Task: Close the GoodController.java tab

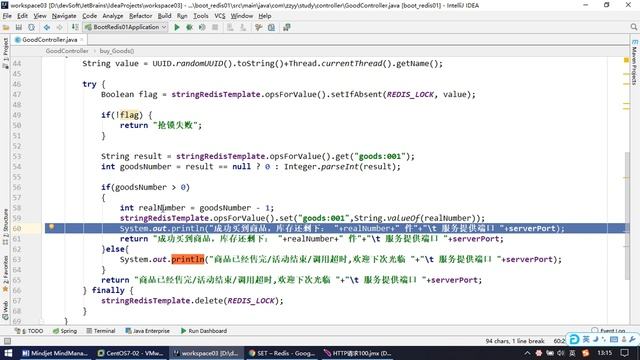Action: click(82, 40)
